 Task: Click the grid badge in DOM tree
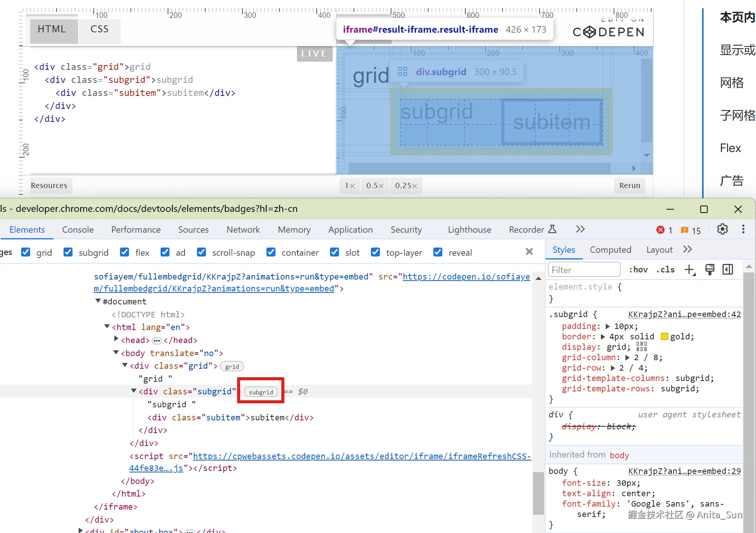(x=232, y=366)
